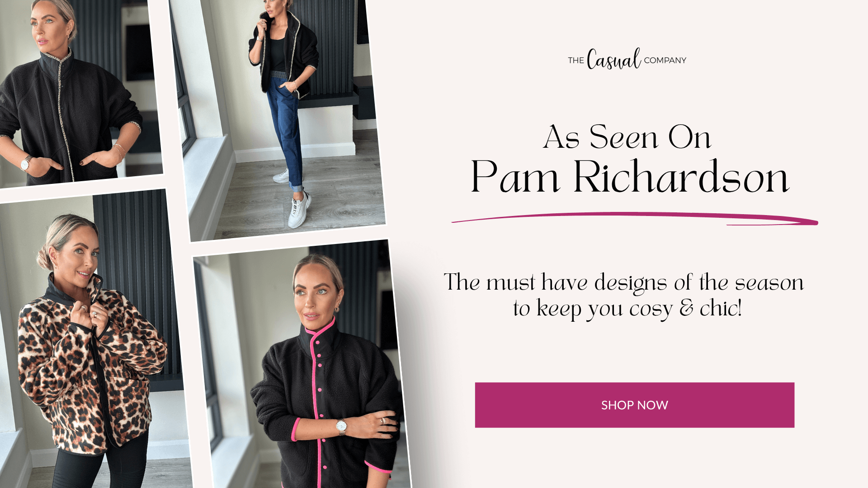Click the wristwatch in the pink trim photo
Viewport: 868px width, 488px height.
pos(341,426)
